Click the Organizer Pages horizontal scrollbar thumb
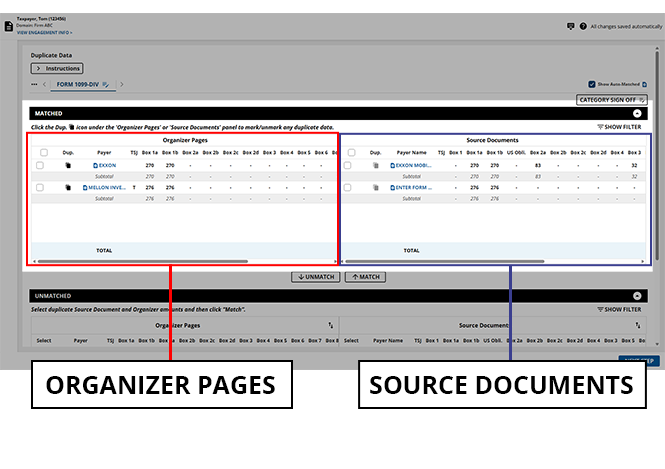Viewport: 665px width, 469px height. (143, 262)
